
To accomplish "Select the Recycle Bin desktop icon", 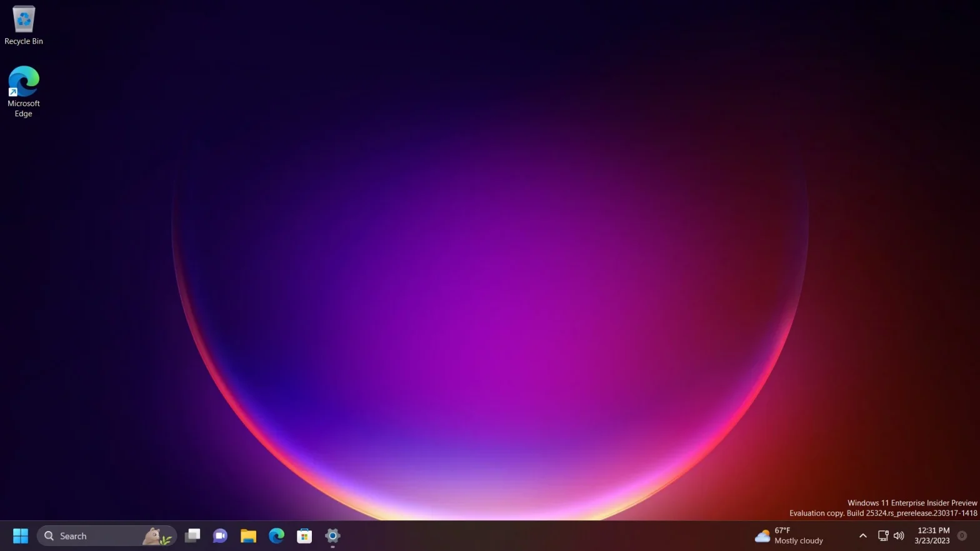I will [24, 25].
